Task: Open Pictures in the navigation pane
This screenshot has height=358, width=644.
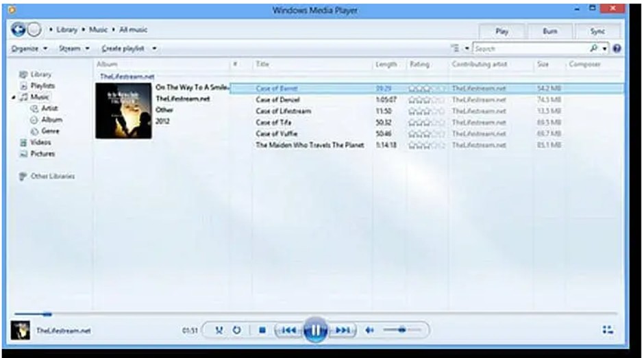Action: 42,153
